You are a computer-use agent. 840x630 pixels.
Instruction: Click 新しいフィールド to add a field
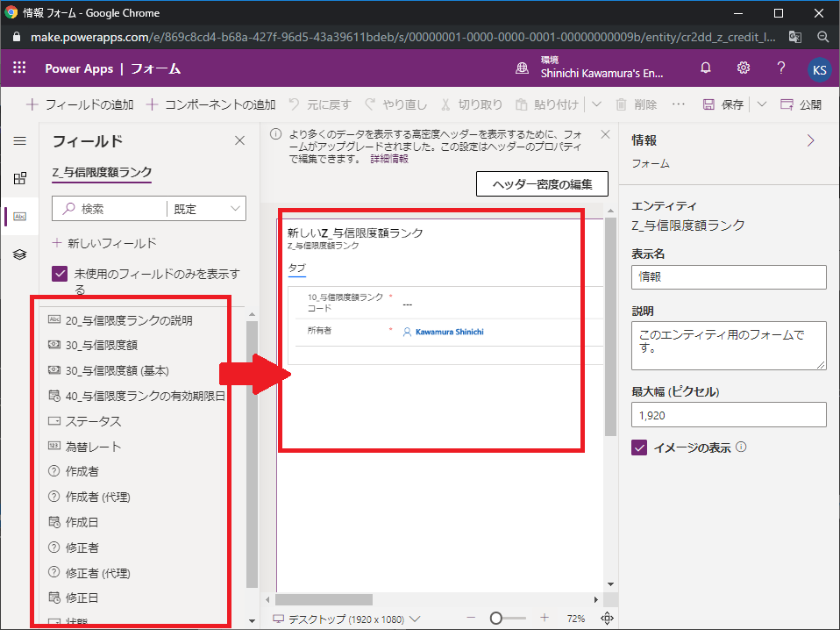104,243
